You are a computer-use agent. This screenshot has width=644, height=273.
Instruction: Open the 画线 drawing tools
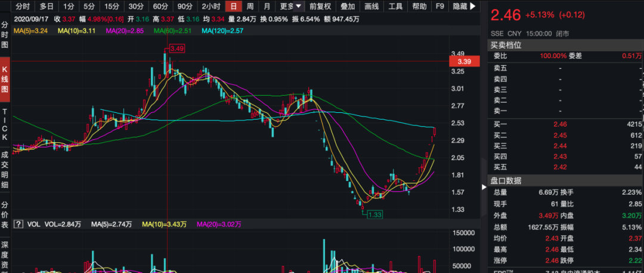(371, 7)
